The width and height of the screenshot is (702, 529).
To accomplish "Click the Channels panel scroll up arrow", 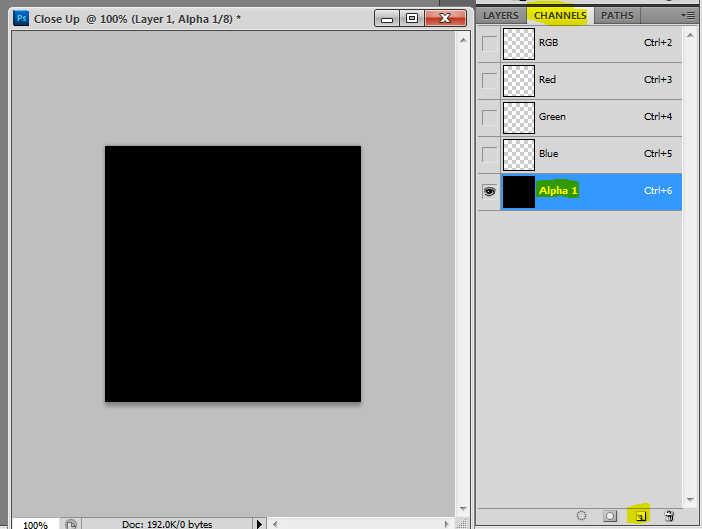I will [x=690, y=35].
